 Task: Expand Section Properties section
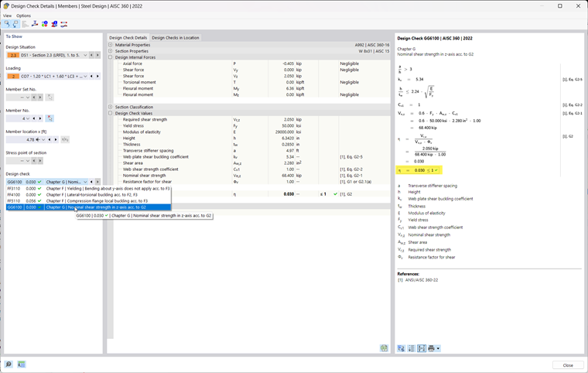pos(110,51)
